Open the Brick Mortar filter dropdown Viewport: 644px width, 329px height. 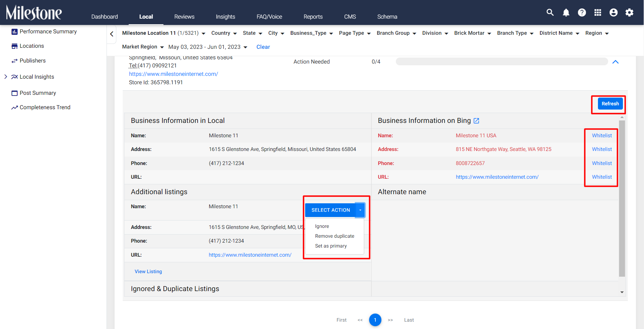(x=472, y=33)
